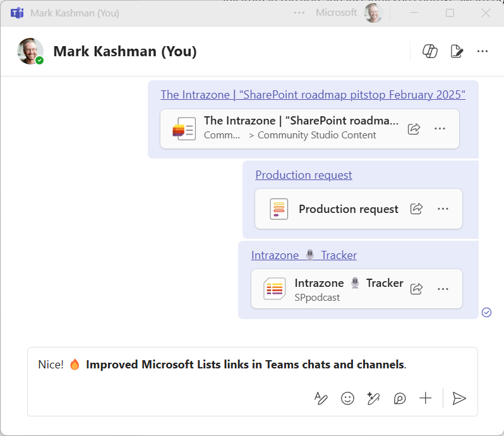Open more options on Intrazone Tracker card

click(x=443, y=289)
